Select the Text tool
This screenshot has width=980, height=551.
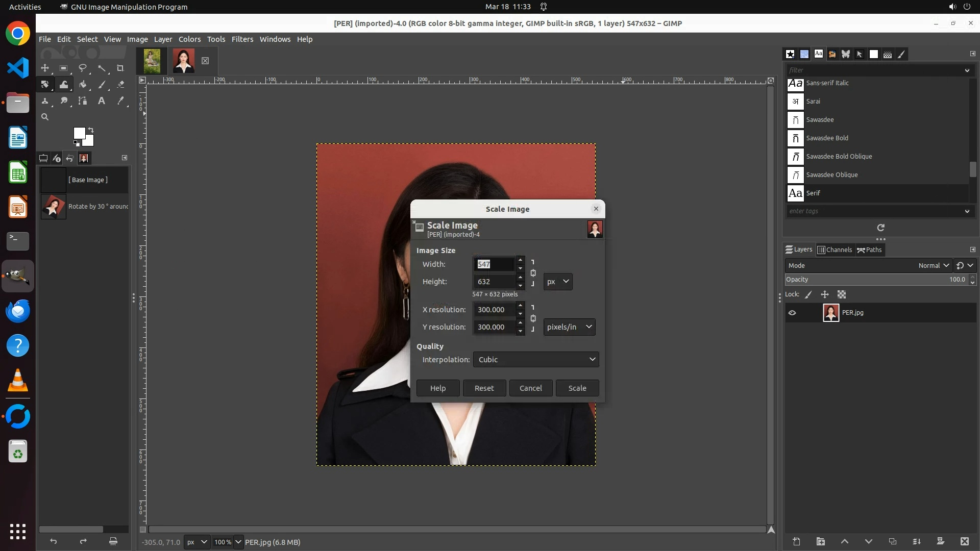(102, 101)
